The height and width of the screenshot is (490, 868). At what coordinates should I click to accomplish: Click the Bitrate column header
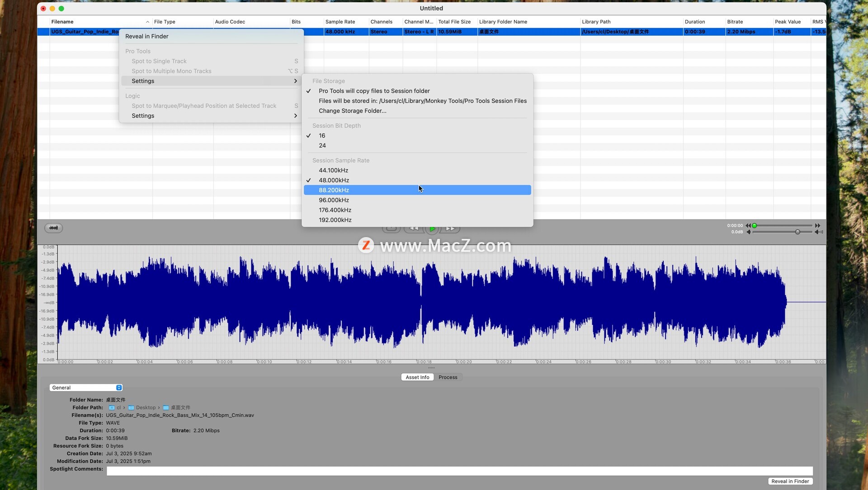pyautogui.click(x=749, y=22)
